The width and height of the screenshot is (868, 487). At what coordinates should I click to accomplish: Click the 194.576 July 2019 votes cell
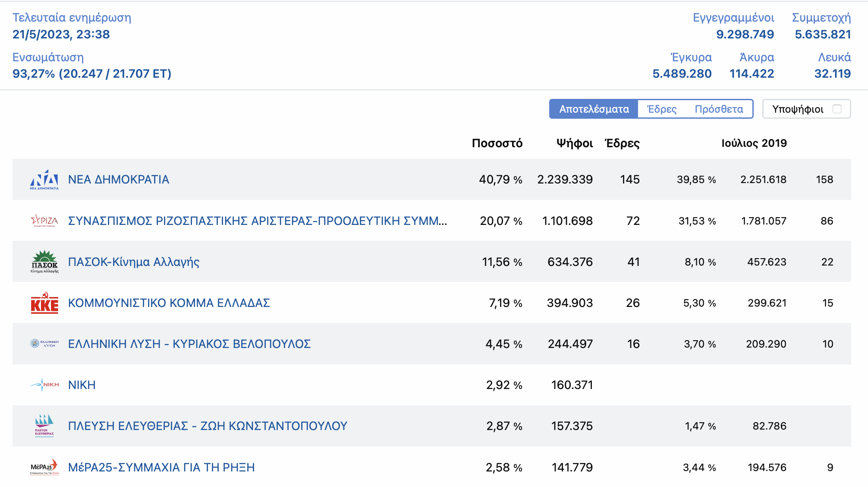click(x=767, y=468)
